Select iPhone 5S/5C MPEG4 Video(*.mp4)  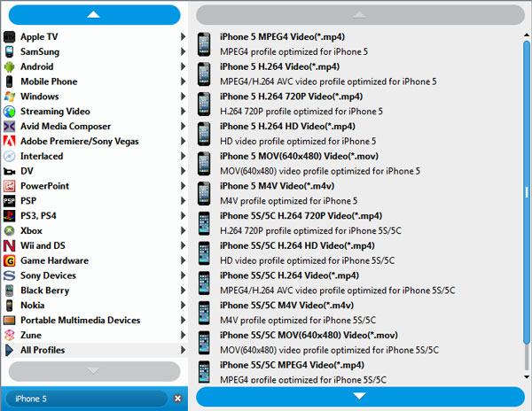[x=360, y=371]
